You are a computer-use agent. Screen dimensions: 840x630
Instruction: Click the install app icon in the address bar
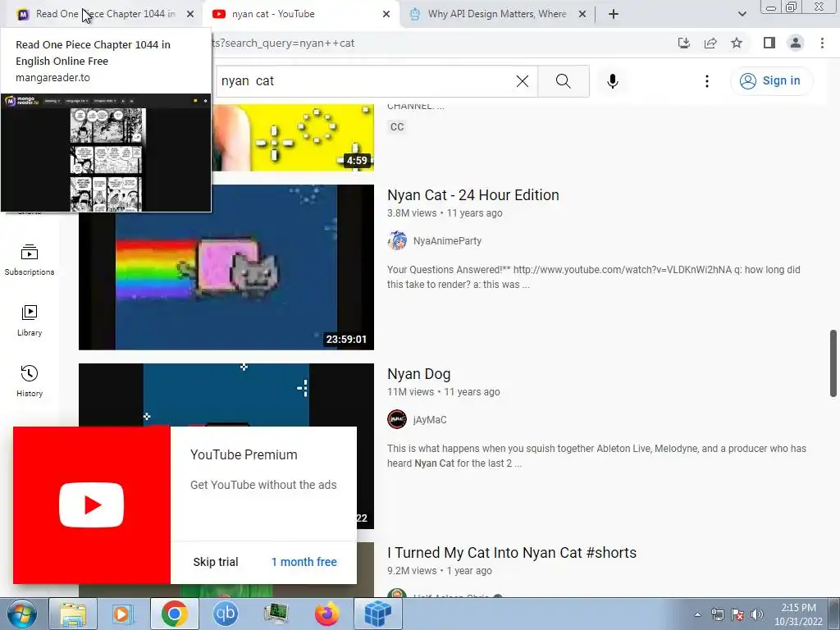click(684, 43)
